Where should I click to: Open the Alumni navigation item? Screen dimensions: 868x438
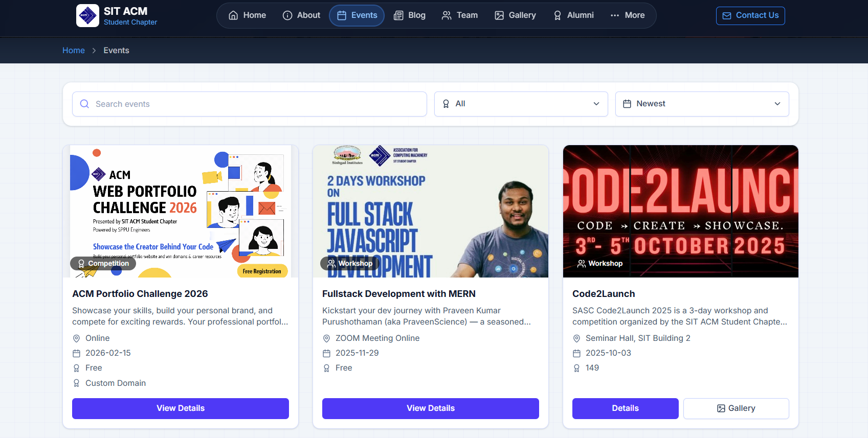(573, 15)
